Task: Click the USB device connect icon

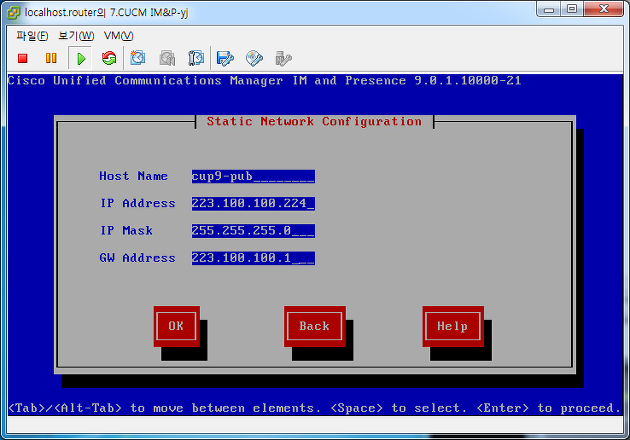Action: point(283,59)
